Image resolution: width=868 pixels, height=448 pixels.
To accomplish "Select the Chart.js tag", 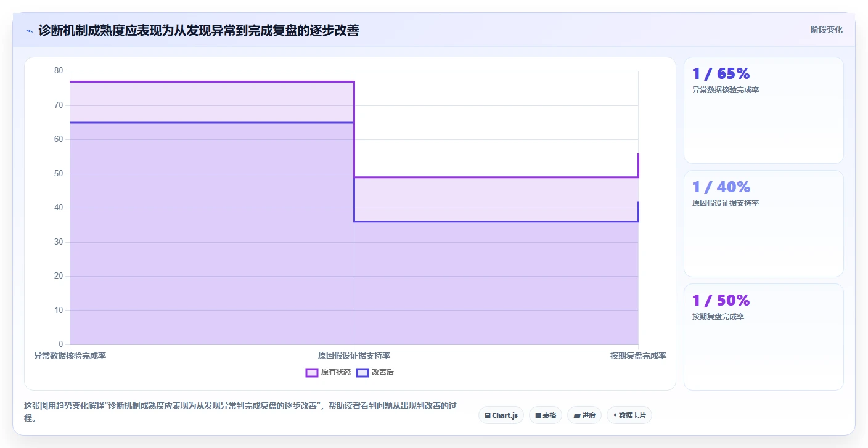I will tap(501, 415).
